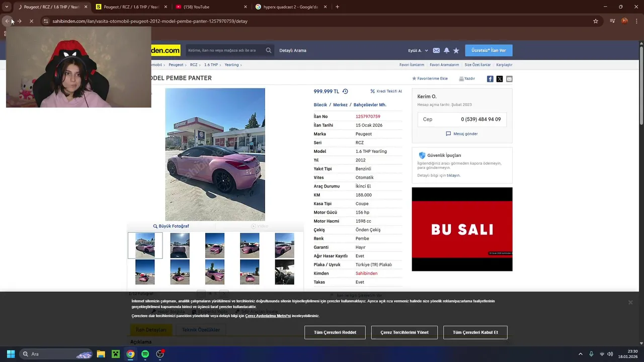Open Detaylı Arama link
The height and width of the screenshot is (362, 644).
293,50
